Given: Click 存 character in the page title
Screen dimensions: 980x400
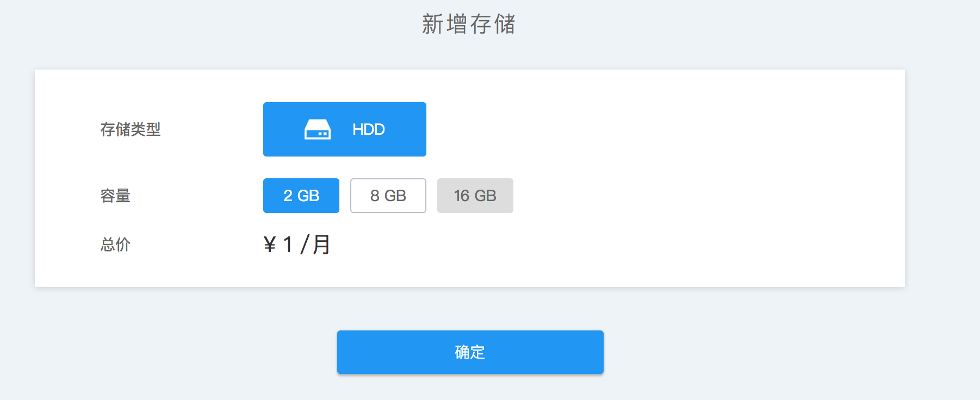Looking at the screenshot, I should 481,24.
